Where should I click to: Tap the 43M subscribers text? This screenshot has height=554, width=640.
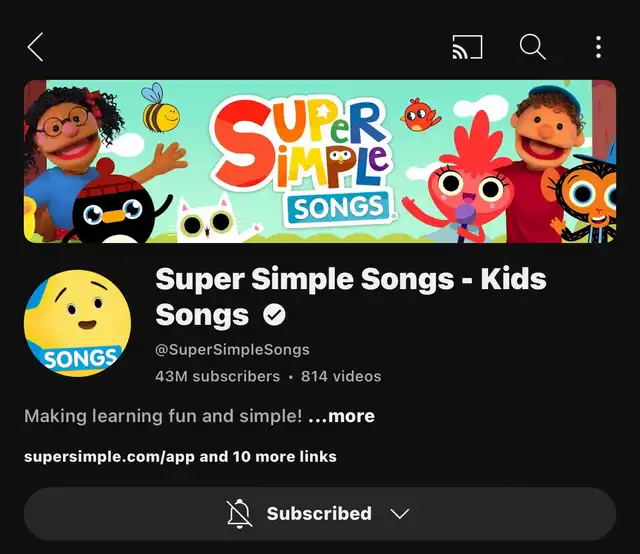pos(218,377)
